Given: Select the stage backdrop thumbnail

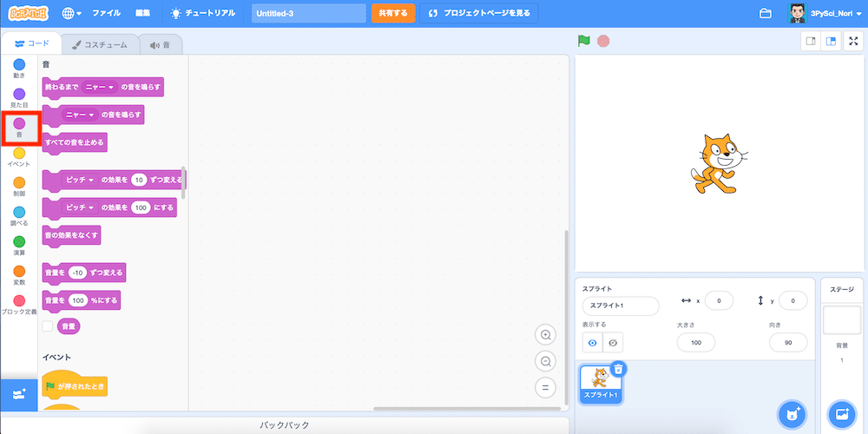Looking at the screenshot, I should (842, 320).
